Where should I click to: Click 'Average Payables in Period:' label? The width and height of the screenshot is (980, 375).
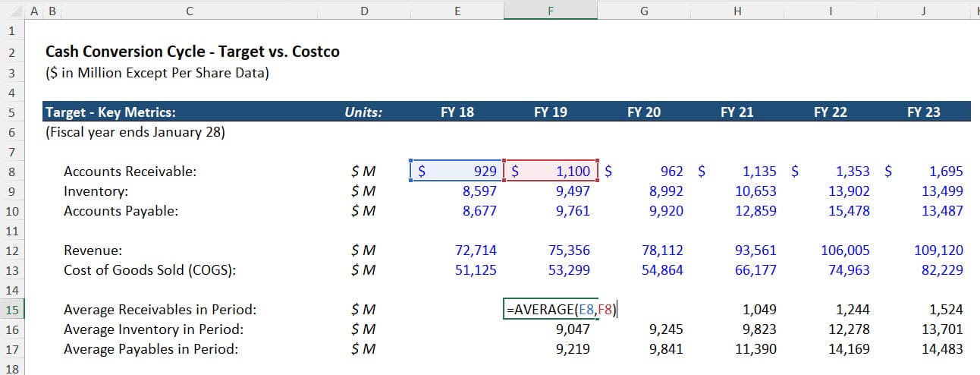click(151, 349)
